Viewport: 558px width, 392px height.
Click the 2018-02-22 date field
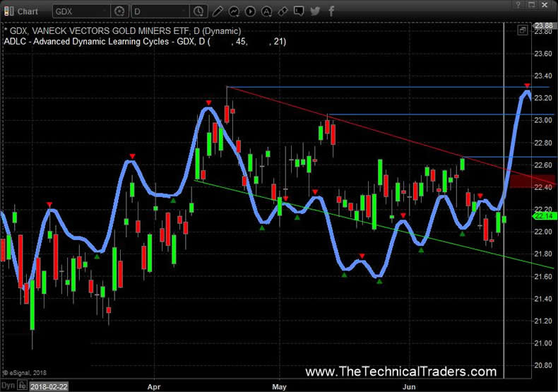(49, 386)
